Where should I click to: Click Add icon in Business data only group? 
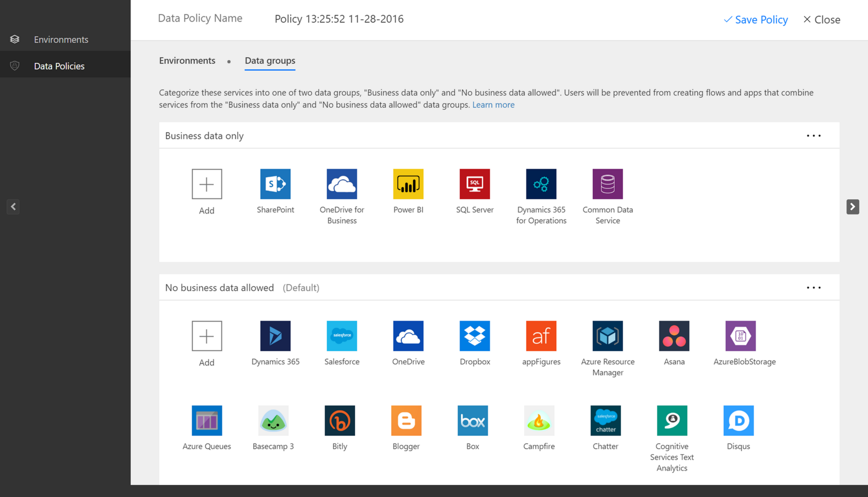[206, 184]
